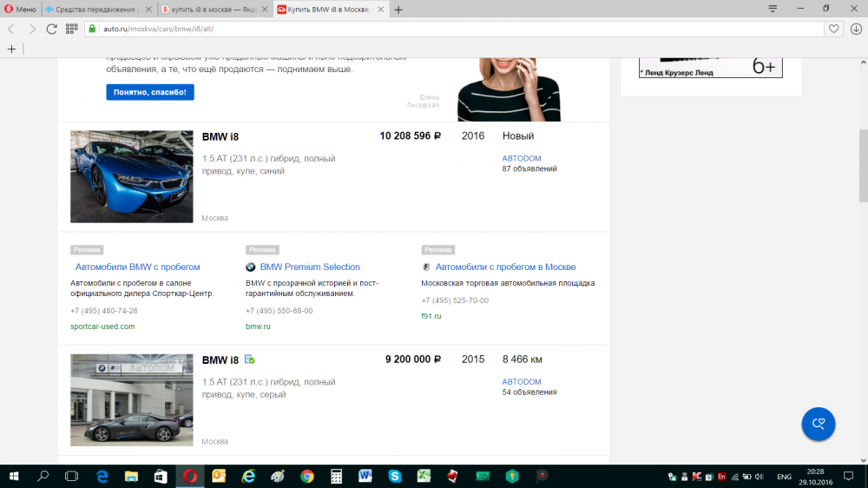The width and height of the screenshot is (868, 488).
Task: Open Calculator from the taskbar
Action: pyautogui.click(x=336, y=476)
